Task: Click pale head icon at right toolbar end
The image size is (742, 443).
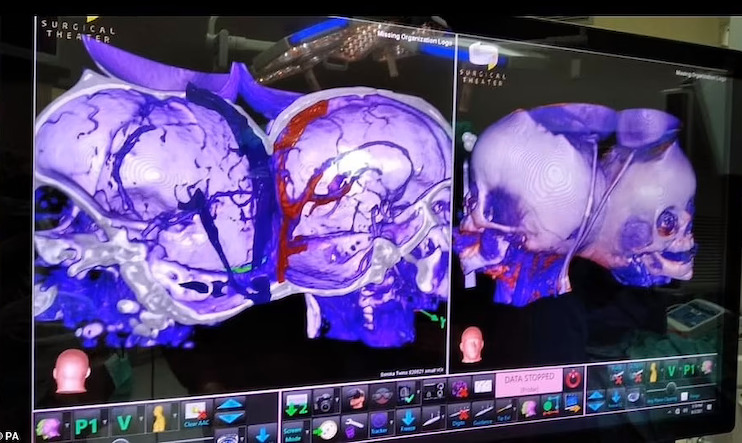Action: 707,367
